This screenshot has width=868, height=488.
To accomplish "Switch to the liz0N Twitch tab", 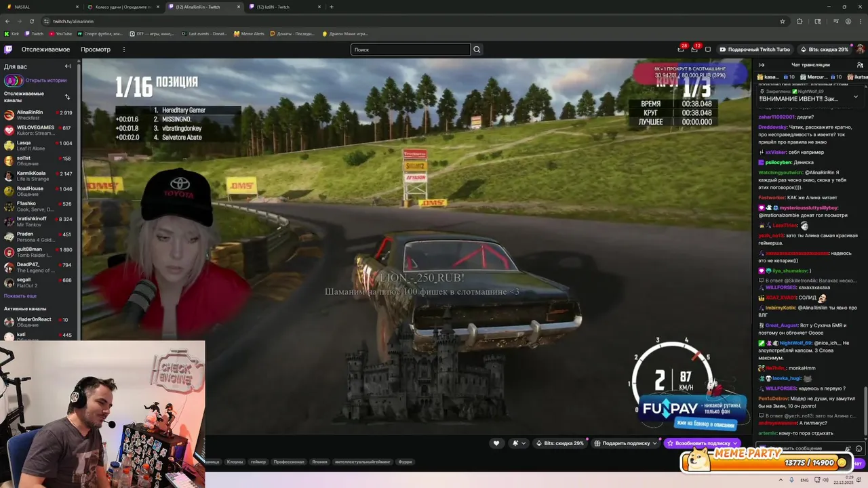I will [x=282, y=7].
